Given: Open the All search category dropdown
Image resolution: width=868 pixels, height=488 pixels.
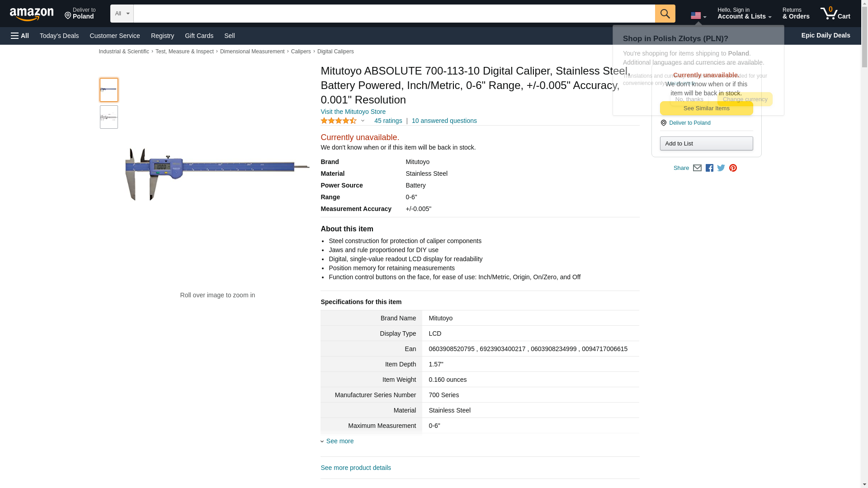Looking at the screenshot, I should click(122, 14).
